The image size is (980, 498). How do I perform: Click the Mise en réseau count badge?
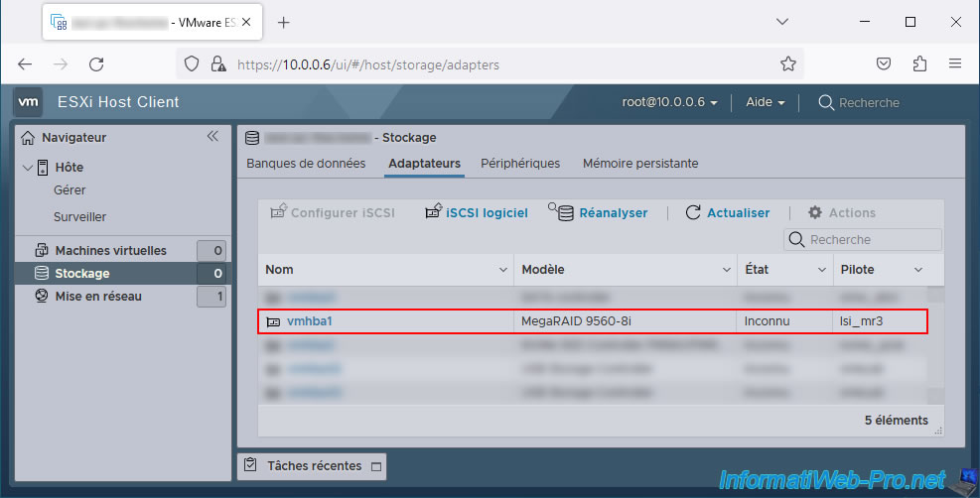[211, 297]
